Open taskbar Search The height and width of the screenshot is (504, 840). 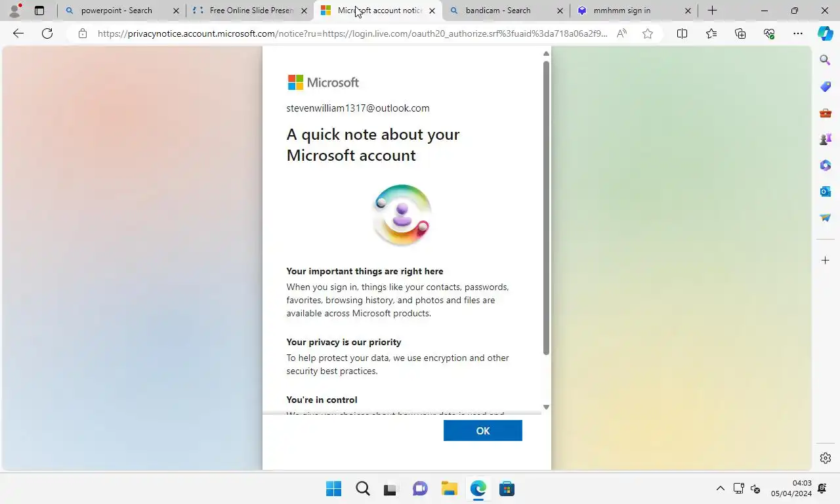point(362,489)
